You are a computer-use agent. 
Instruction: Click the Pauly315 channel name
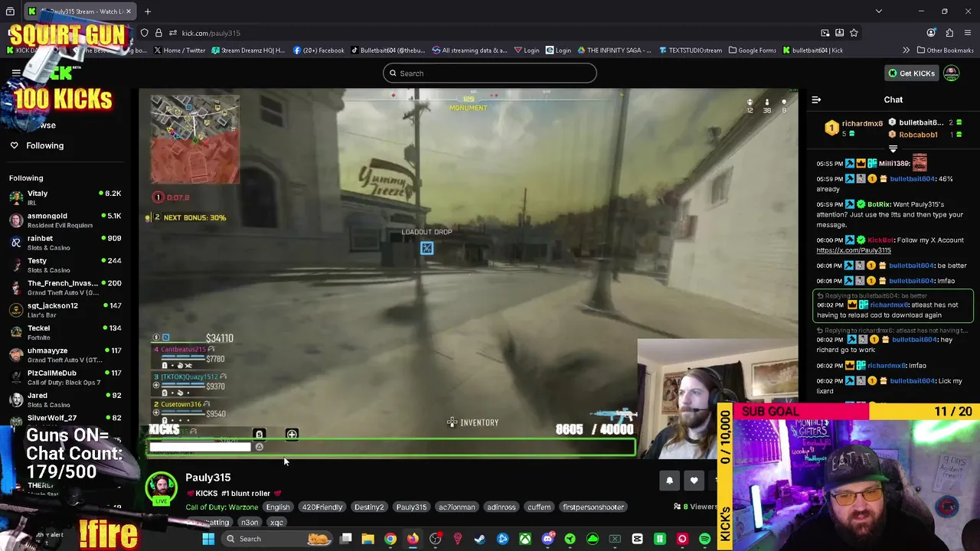tap(207, 478)
